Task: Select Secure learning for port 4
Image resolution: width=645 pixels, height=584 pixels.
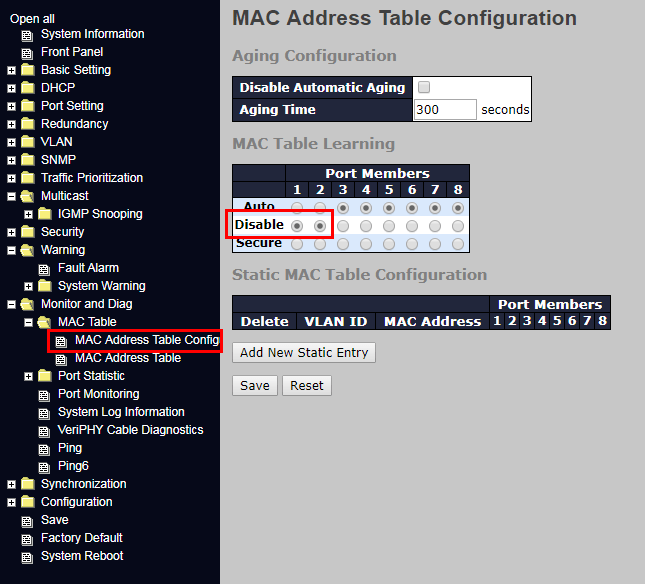Action: [366, 244]
